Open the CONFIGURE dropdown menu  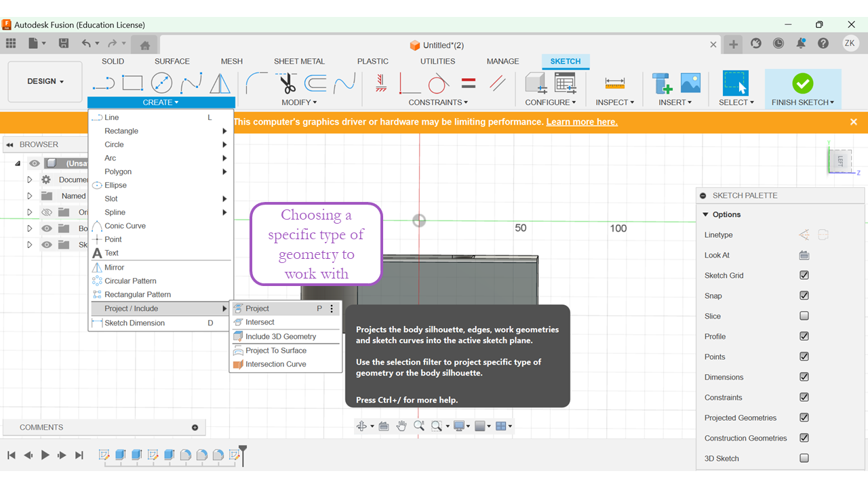551,102
